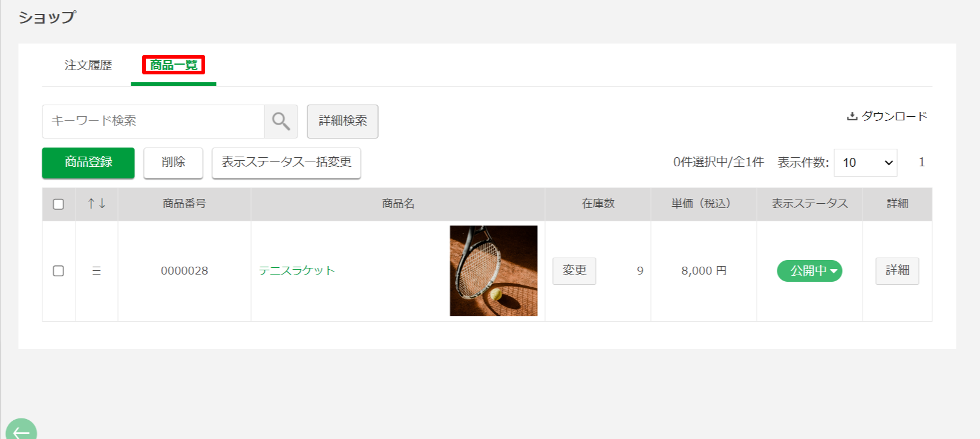Screen dimensions: 980x439
Task: Switch to the 注文履歴 tab
Action: tap(88, 65)
